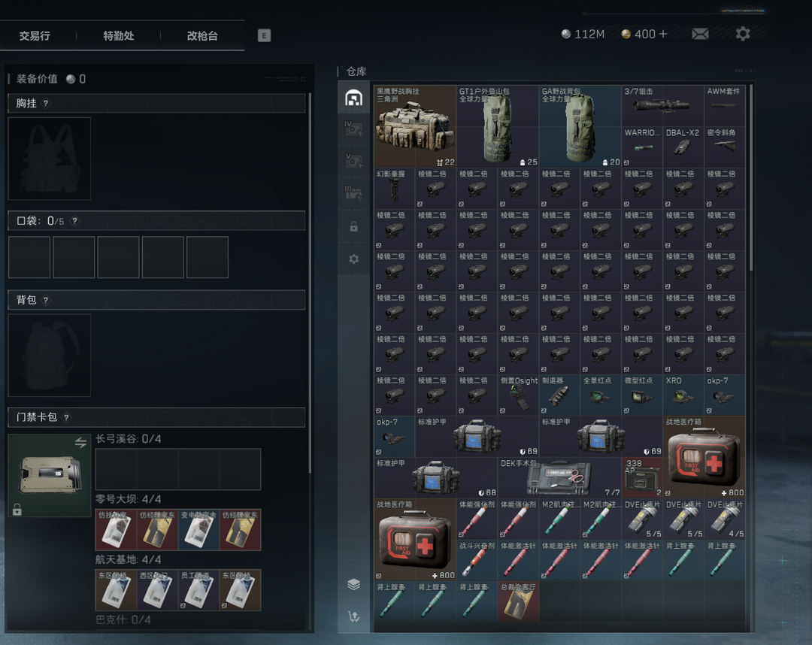Click help icon beside 门禁卡包
The image size is (812, 645).
point(66,417)
